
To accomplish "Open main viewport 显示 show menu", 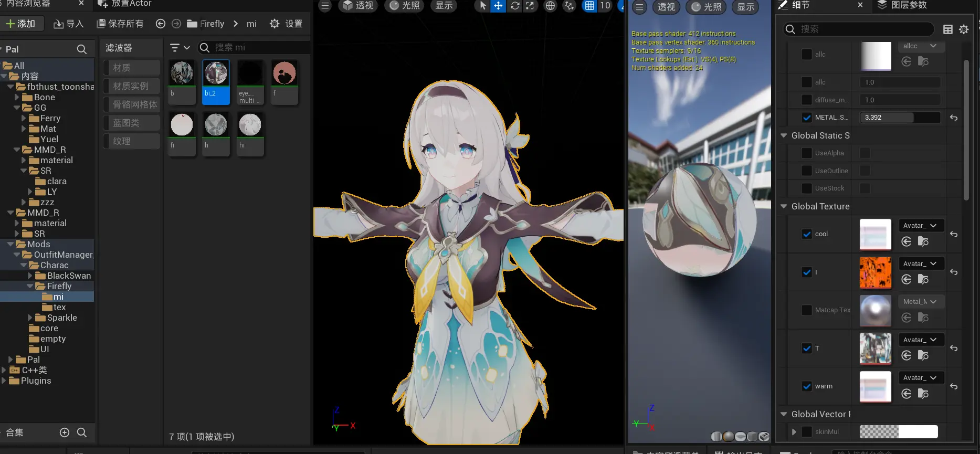I will [444, 6].
